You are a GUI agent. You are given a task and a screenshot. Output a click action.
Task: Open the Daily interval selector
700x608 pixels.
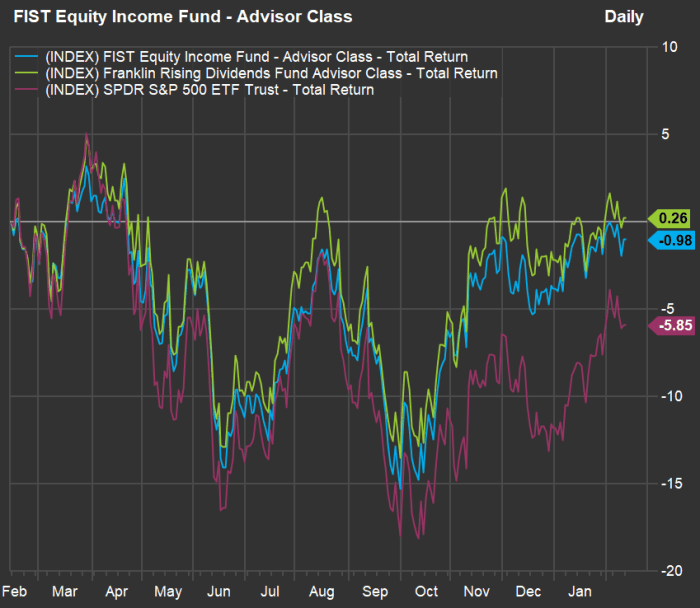[x=624, y=17]
